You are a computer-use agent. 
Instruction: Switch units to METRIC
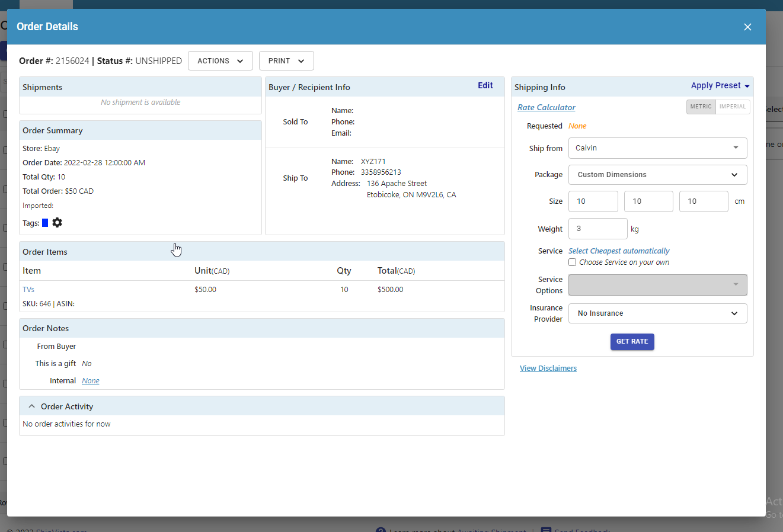(x=701, y=107)
